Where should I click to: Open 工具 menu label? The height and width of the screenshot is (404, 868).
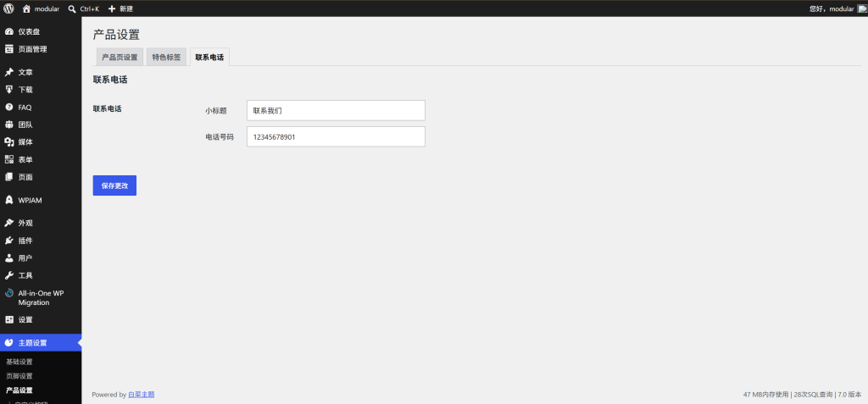click(x=25, y=275)
